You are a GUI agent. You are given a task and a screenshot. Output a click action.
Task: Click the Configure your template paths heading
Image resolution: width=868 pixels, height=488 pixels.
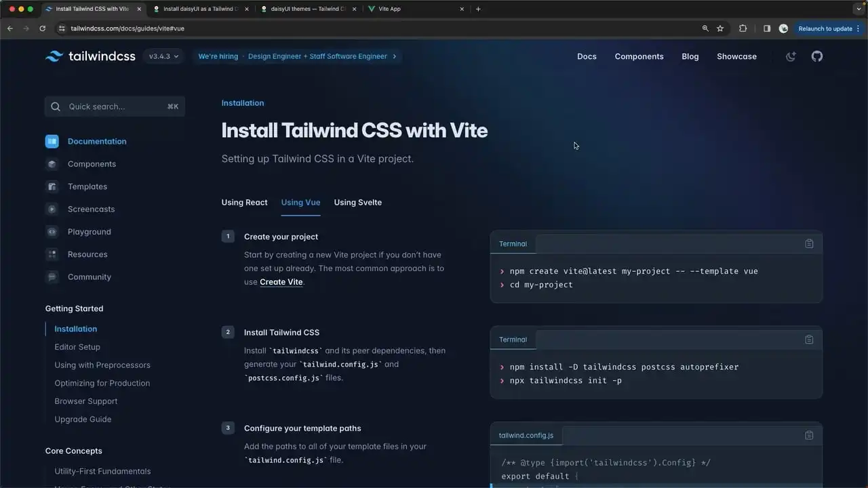[302, 428]
